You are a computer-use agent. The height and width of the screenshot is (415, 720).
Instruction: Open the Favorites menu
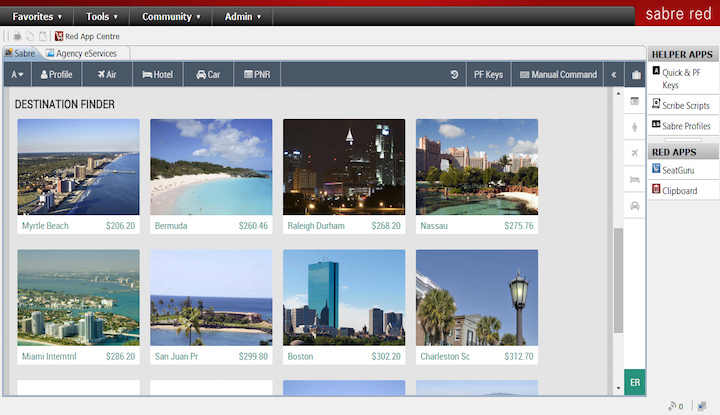pyautogui.click(x=37, y=17)
